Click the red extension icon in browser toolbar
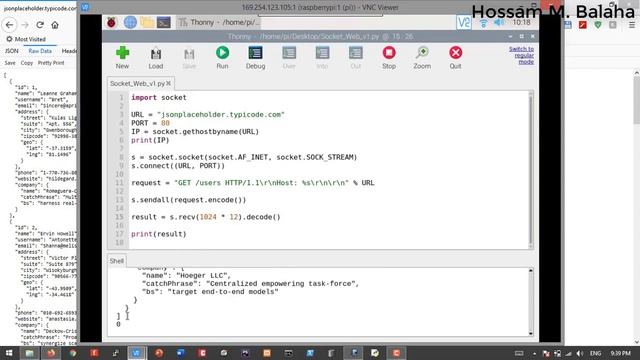The width and height of the screenshot is (640, 360). point(582,25)
